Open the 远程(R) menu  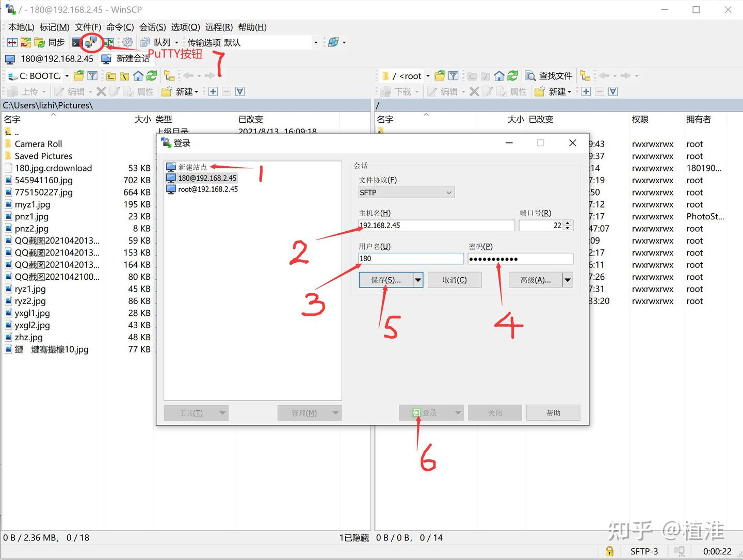pyautogui.click(x=219, y=27)
